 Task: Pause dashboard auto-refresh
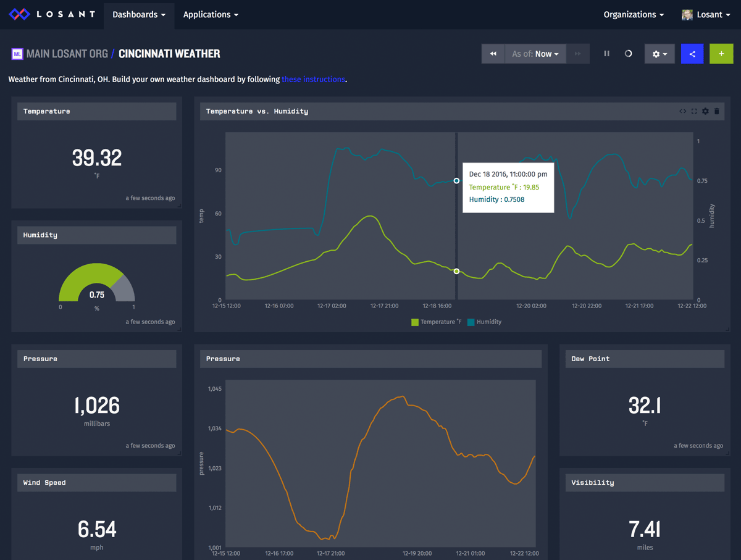[x=606, y=54]
